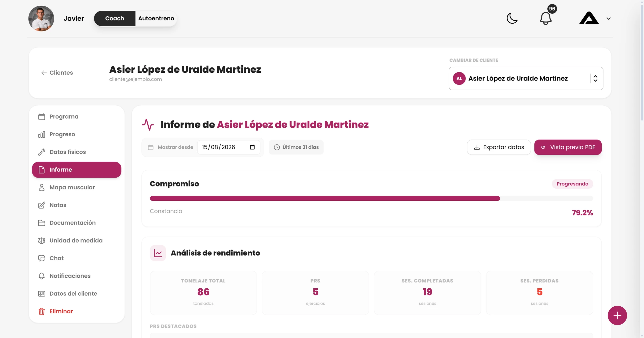
Task: Click the Informe document icon
Action: 42,170
